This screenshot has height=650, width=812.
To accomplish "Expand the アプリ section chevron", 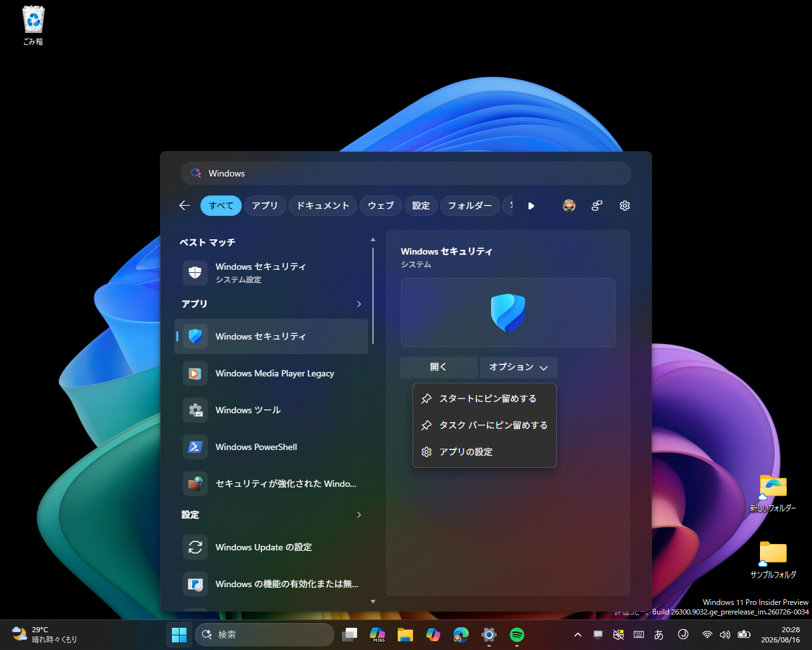I will tap(359, 304).
